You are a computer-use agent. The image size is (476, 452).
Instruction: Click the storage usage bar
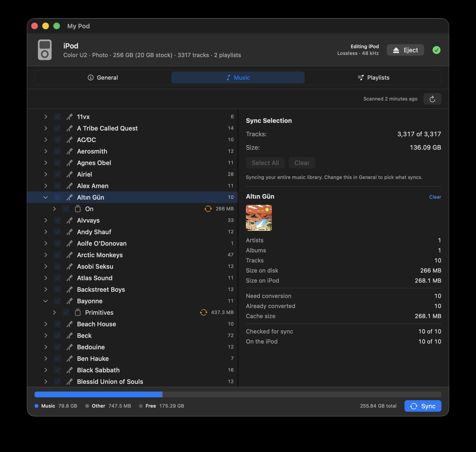coord(238,394)
